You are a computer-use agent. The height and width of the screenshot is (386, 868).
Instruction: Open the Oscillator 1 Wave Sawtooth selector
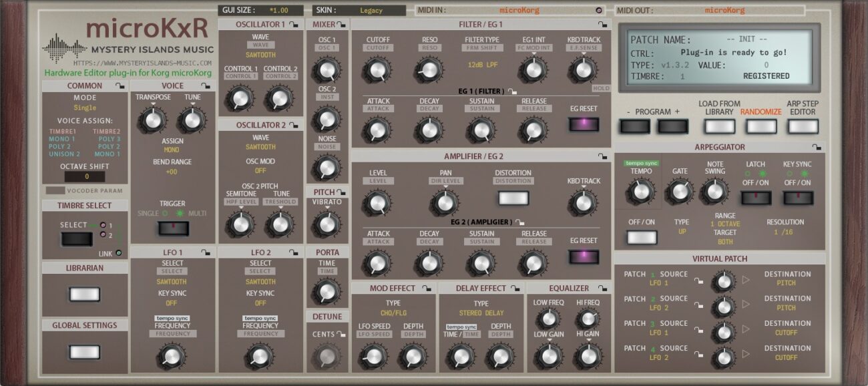pyautogui.click(x=260, y=55)
